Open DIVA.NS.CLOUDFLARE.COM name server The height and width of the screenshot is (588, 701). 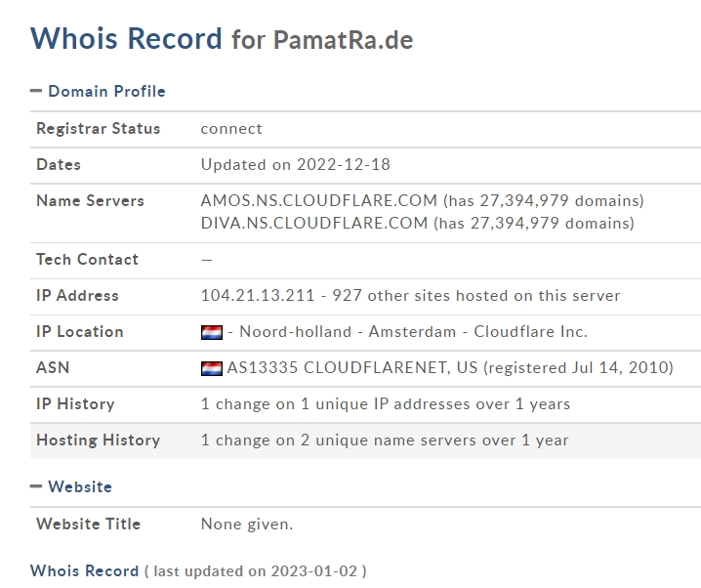point(314,223)
